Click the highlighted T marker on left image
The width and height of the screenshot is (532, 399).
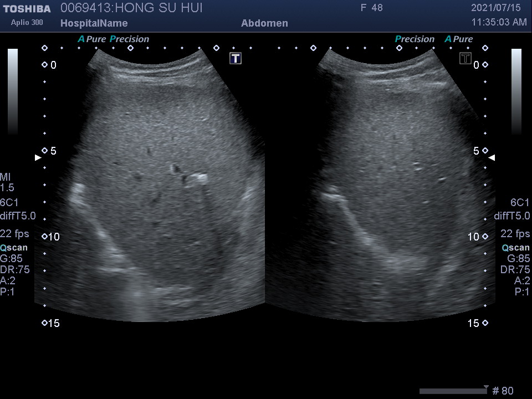click(x=236, y=58)
